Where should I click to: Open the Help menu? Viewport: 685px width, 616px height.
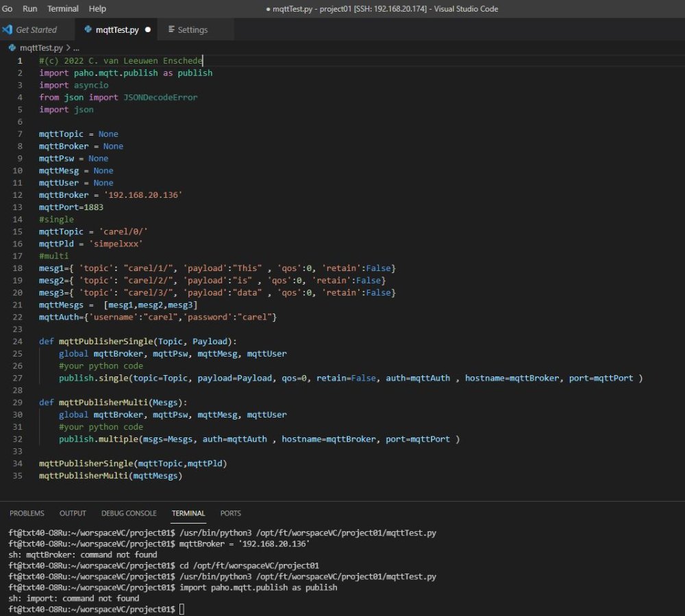click(97, 9)
